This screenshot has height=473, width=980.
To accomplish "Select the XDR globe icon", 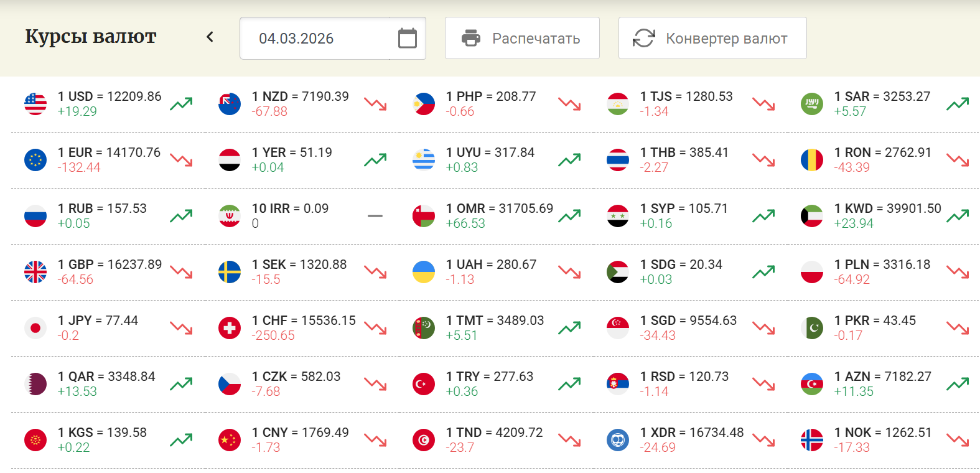I will pos(618,440).
